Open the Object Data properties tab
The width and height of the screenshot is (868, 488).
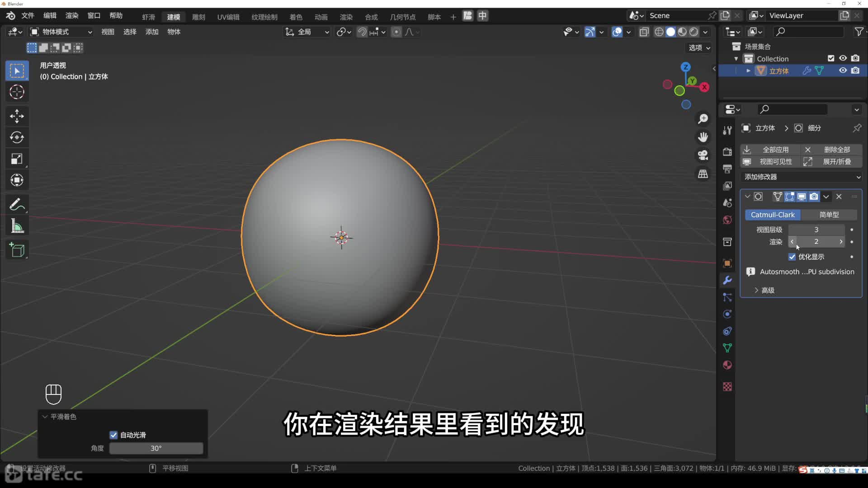click(727, 348)
